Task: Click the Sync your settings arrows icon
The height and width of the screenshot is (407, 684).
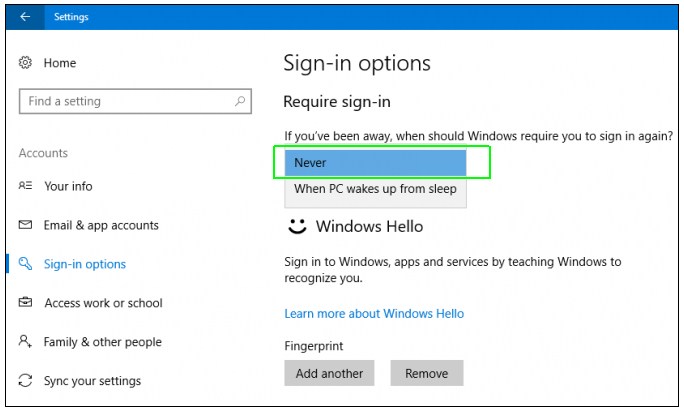Action: point(25,380)
